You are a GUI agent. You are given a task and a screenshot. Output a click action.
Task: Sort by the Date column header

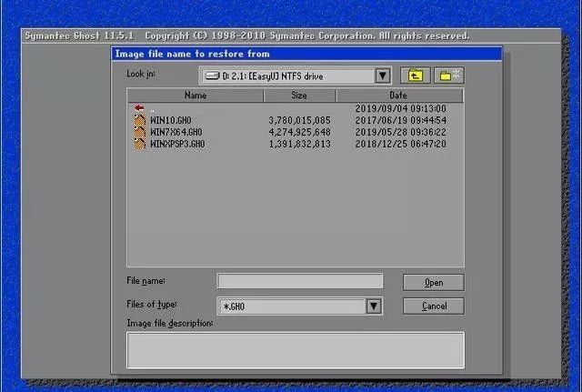399,95
